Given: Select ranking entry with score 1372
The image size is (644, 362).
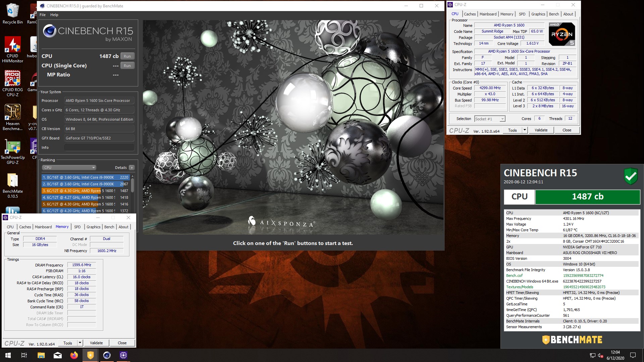Looking at the screenshot, I should (x=86, y=211).
